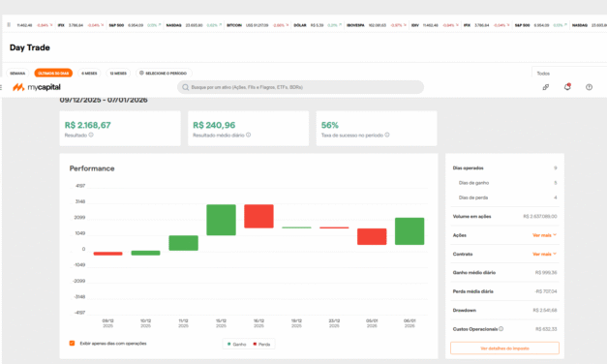Click the IBOVESPA ticker item
Image resolution: width=607 pixels, height=364 pixels.
[377, 25]
